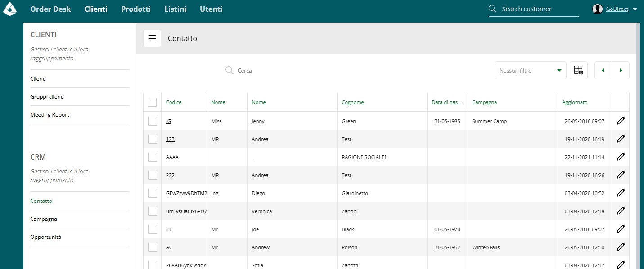Go to next page arrow
This screenshot has height=269, width=644.
click(621, 70)
